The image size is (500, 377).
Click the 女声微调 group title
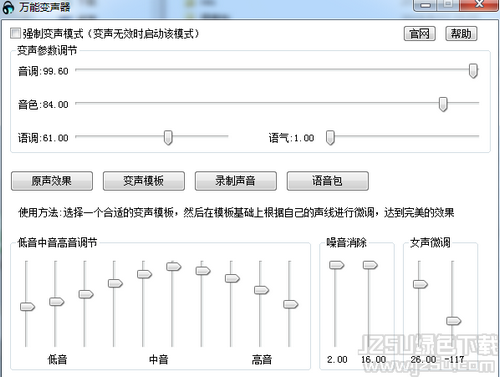click(430, 242)
